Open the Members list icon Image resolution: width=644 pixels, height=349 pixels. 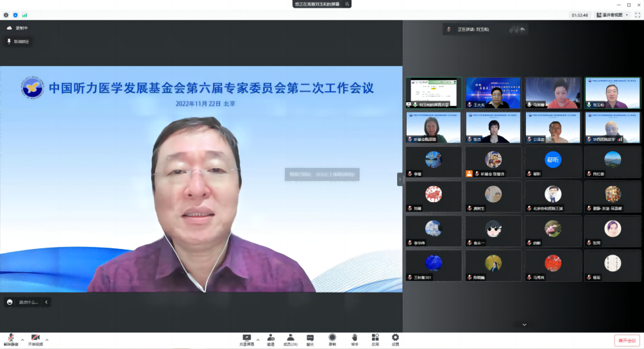point(291,337)
